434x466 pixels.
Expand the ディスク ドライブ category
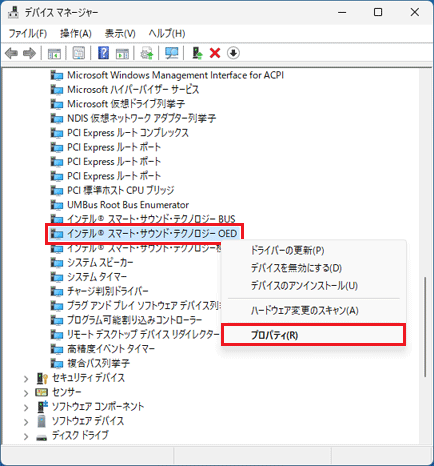26,436
